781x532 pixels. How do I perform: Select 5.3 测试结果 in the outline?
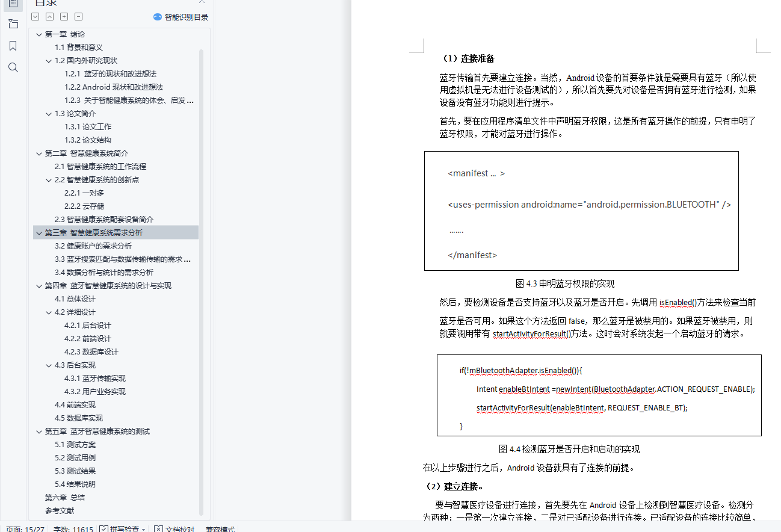[x=75, y=471]
